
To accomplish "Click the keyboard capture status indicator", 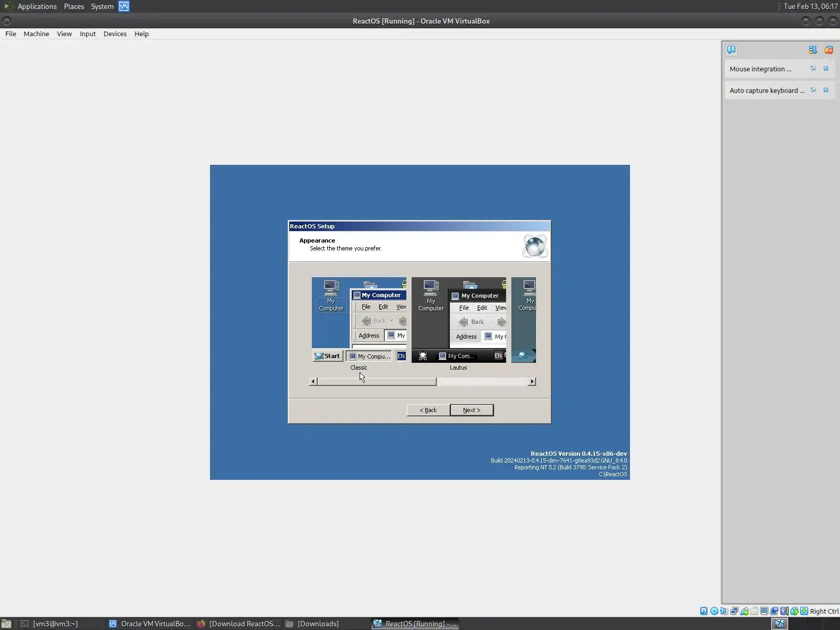I will [x=804, y=611].
